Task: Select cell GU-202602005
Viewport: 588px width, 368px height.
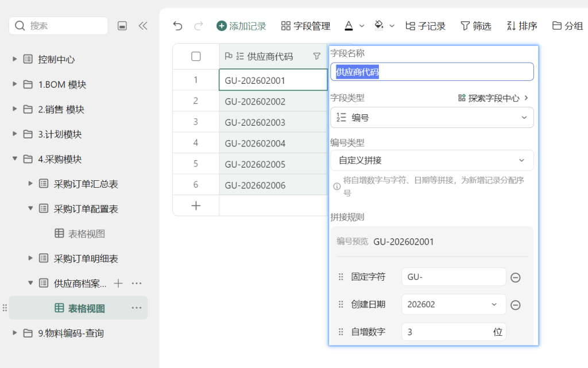Action: pyautogui.click(x=273, y=164)
